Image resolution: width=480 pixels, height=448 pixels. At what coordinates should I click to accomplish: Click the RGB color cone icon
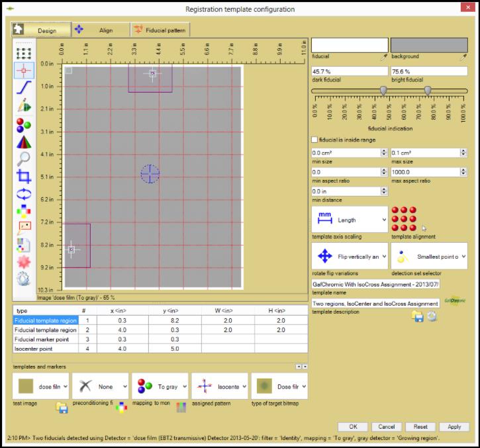pos(24,142)
